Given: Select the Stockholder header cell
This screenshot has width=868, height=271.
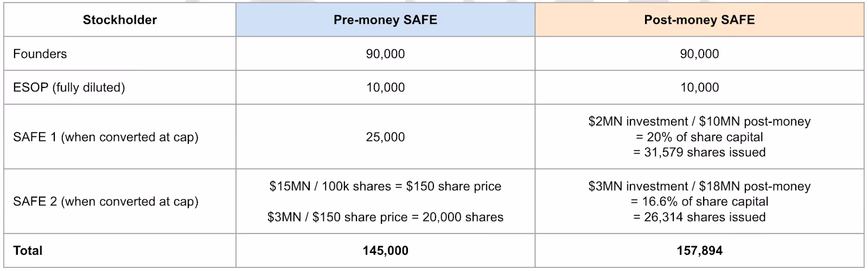Looking at the screenshot, I should (120, 20).
